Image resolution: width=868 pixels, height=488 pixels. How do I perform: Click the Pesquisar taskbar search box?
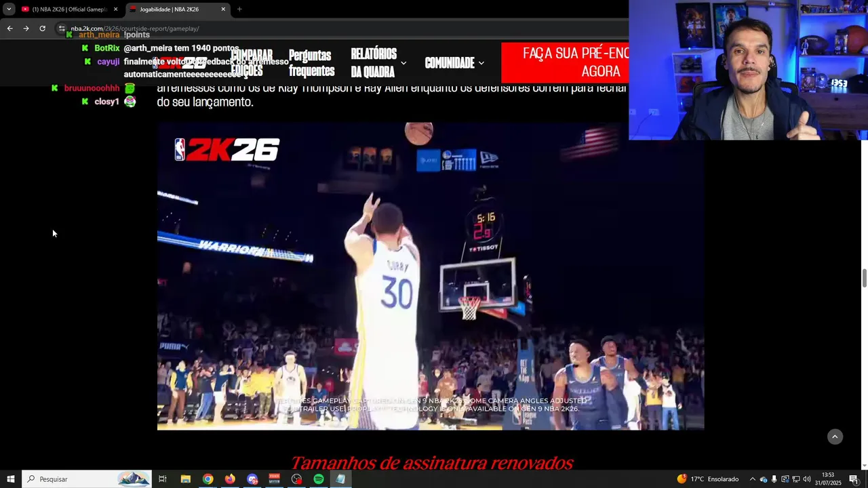[87, 479]
